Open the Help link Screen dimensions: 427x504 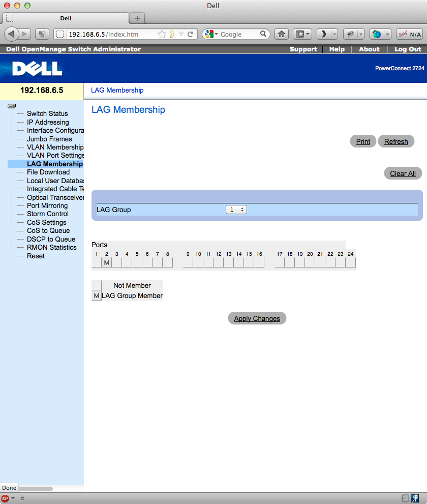[337, 49]
